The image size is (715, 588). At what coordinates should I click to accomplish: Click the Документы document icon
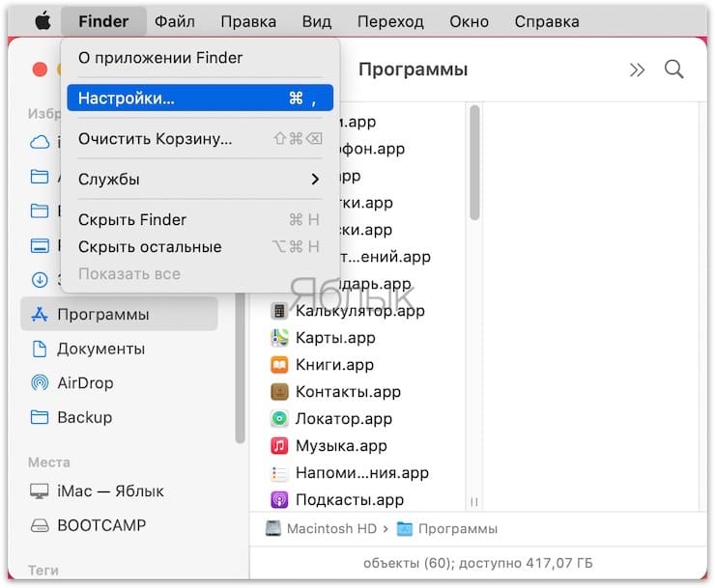[x=40, y=349]
